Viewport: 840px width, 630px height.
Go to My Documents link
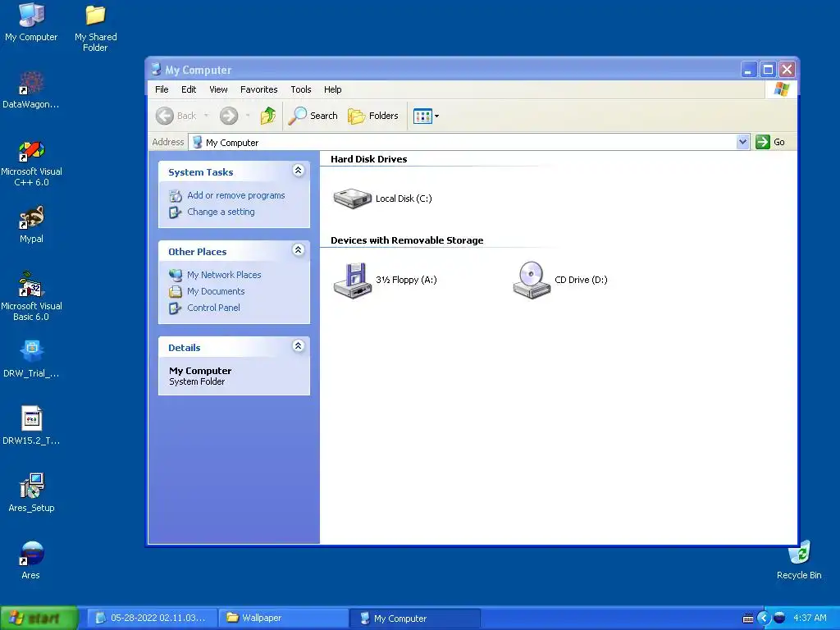point(216,291)
